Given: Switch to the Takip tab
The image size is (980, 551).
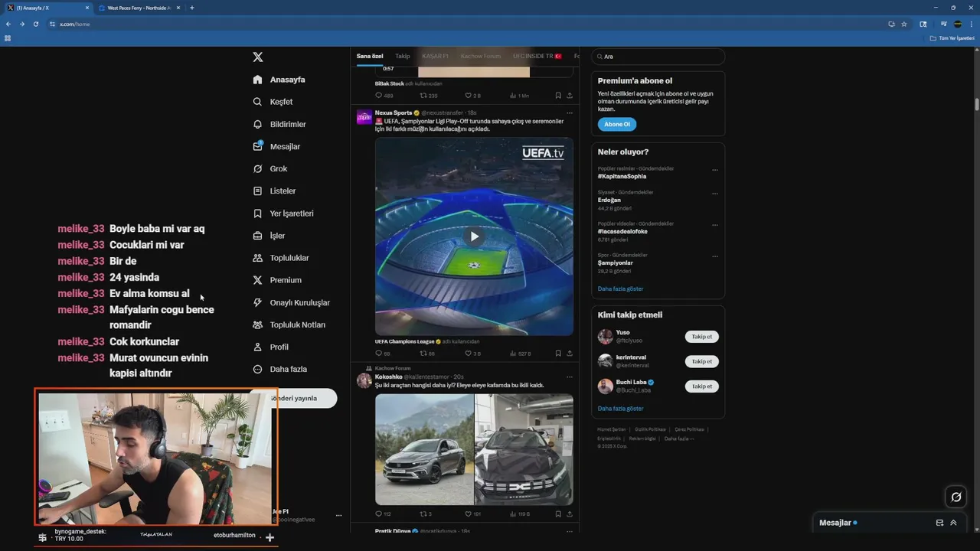Looking at the screenshot, I should pyautogui.click(x=403, y=56).
